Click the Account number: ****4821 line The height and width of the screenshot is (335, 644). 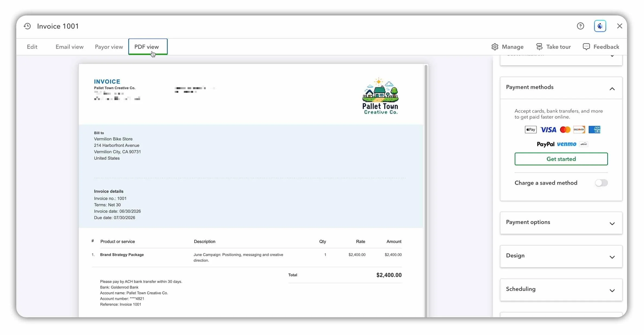point(122,299)
